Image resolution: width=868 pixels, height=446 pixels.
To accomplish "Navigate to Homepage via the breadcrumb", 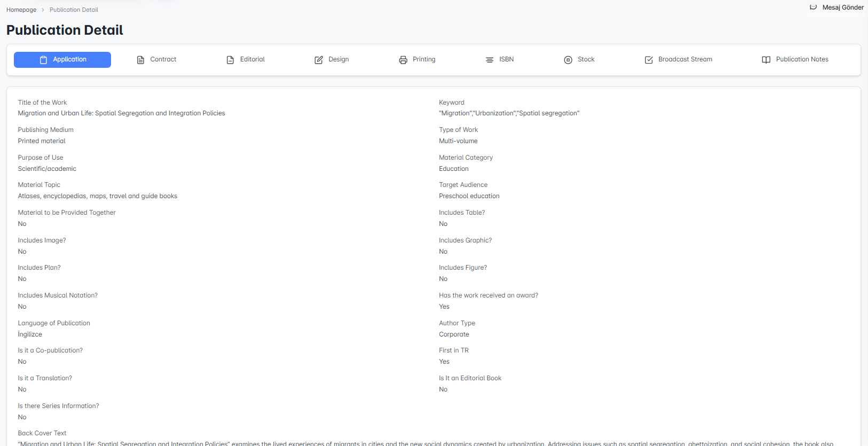I will (x=21, y=10).
